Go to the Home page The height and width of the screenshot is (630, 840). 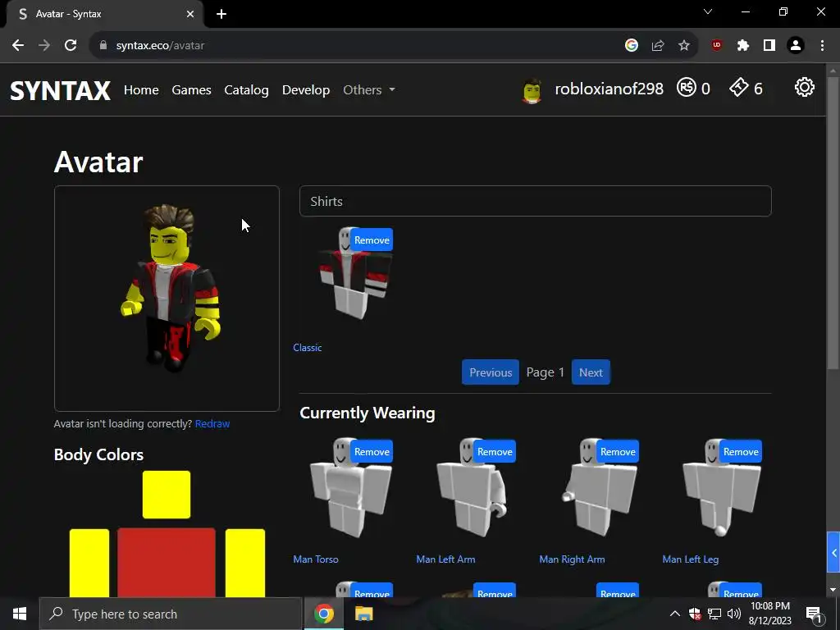141,90
